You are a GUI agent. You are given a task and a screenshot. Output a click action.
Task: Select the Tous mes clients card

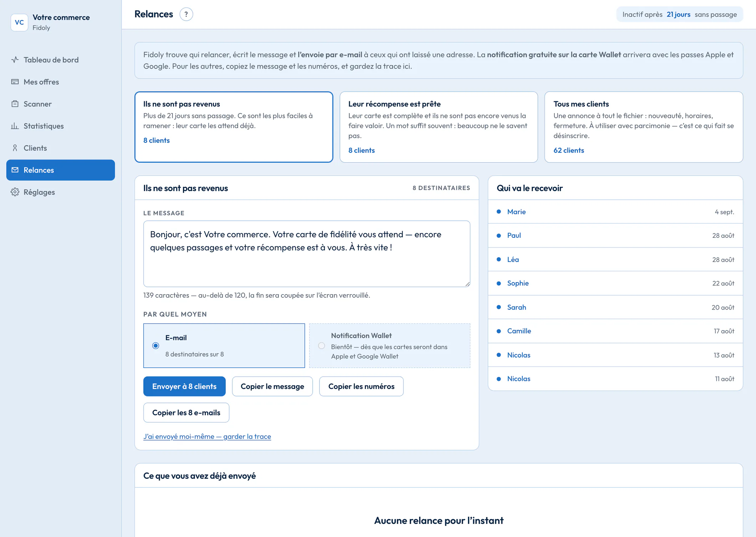(x=644, y=127)
